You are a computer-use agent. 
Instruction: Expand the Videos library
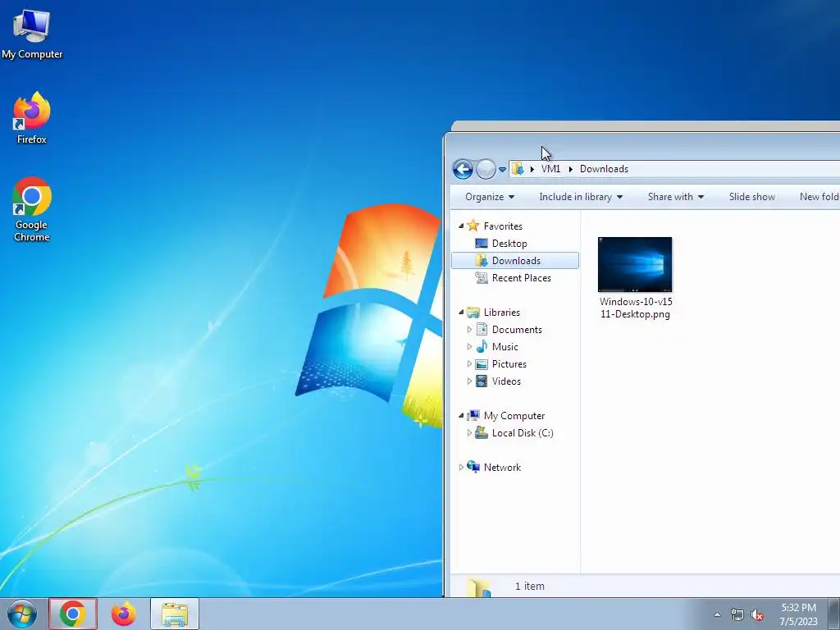point(470,381)
